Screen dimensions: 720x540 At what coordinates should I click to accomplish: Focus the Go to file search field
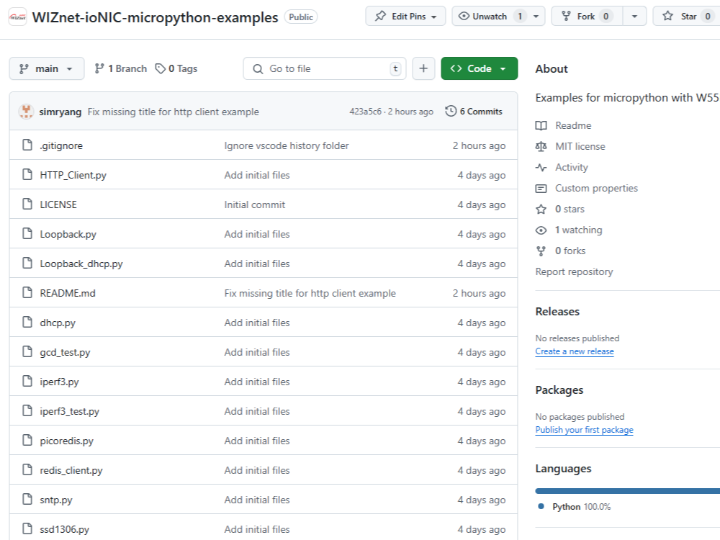[325, 68]
